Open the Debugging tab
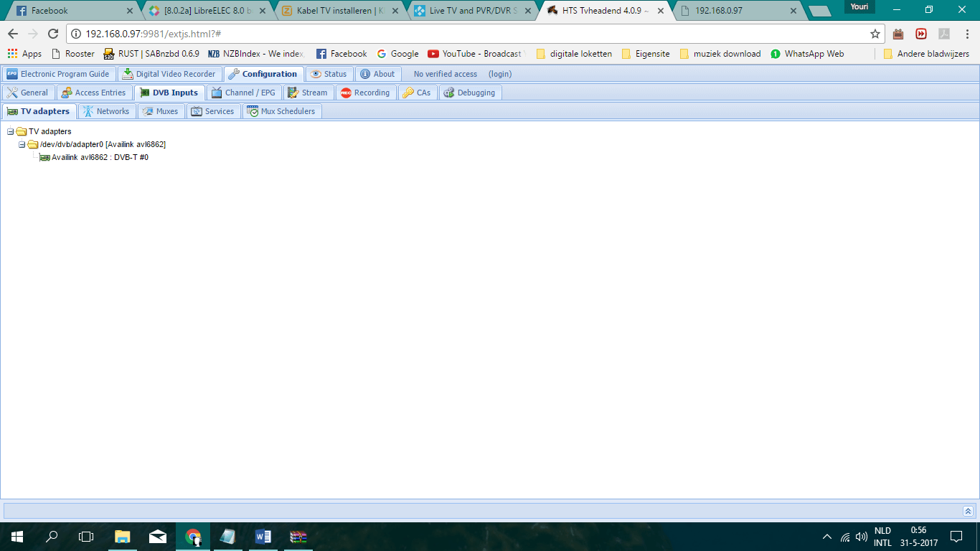This screenshot has height=551, width=980. pyautogui.click(x=469, y=93)
